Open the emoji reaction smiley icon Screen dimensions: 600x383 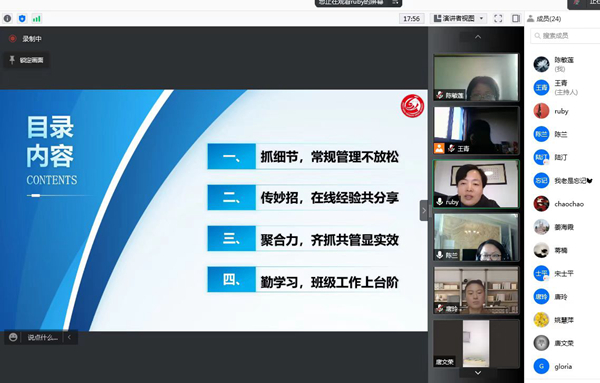[13, 337]
